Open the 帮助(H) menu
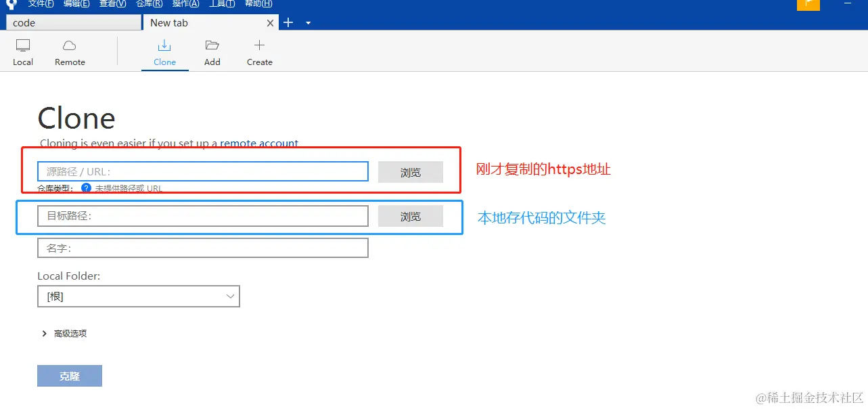The height and width of the screenshot is (409, 868). point(258,3)
